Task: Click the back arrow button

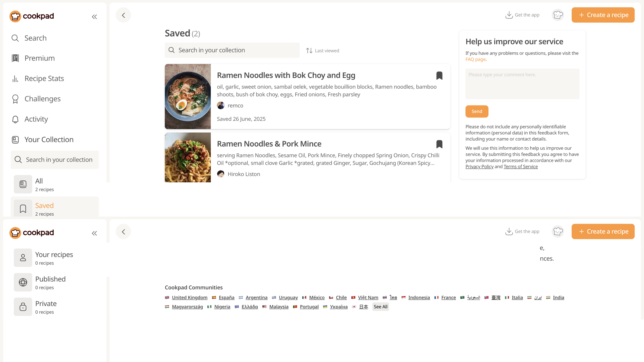Action: point(123,15)
